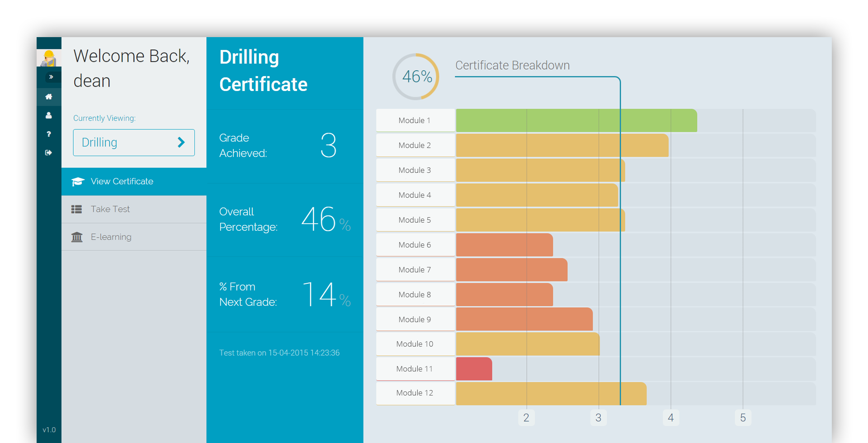The image size is (868, 443).
Task: Click the graduation cap certificate icon
Action: point(78,181)
